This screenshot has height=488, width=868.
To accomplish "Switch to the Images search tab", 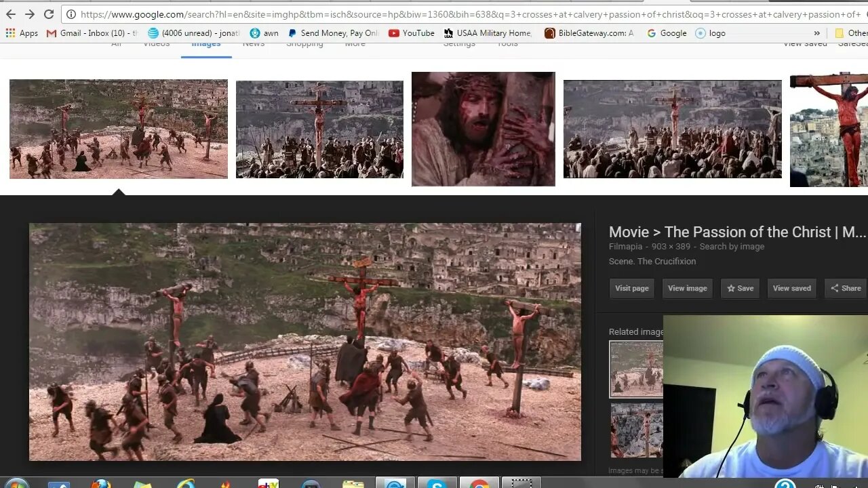I will (x=206, y=44).
